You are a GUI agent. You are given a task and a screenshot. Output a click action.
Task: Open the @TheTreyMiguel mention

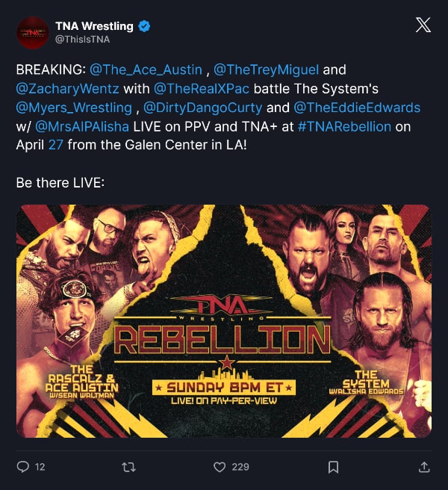coord(266,69)
